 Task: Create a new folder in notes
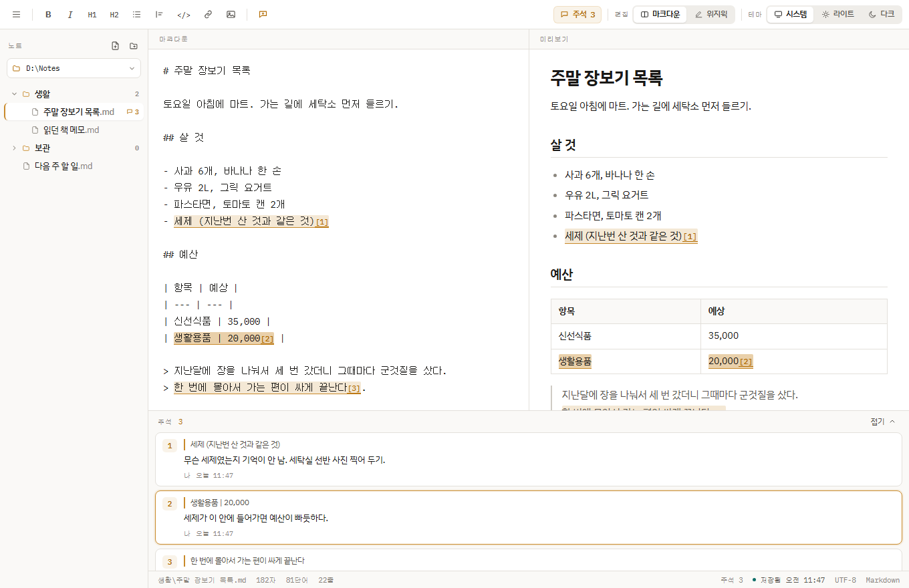134,46
